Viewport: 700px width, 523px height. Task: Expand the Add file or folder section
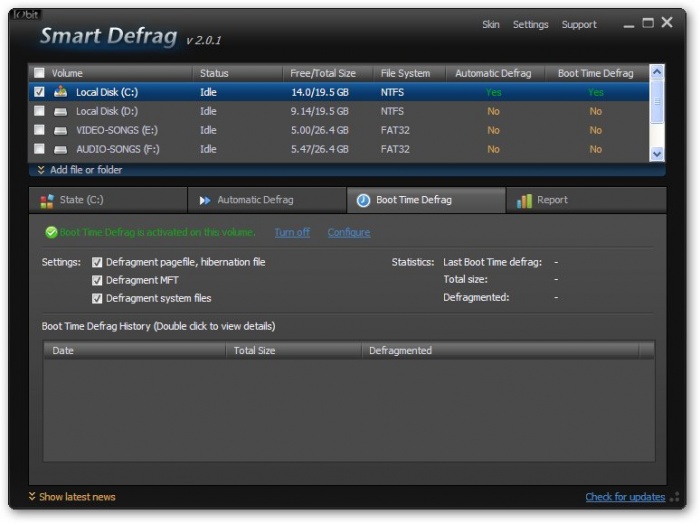[79, 170]
